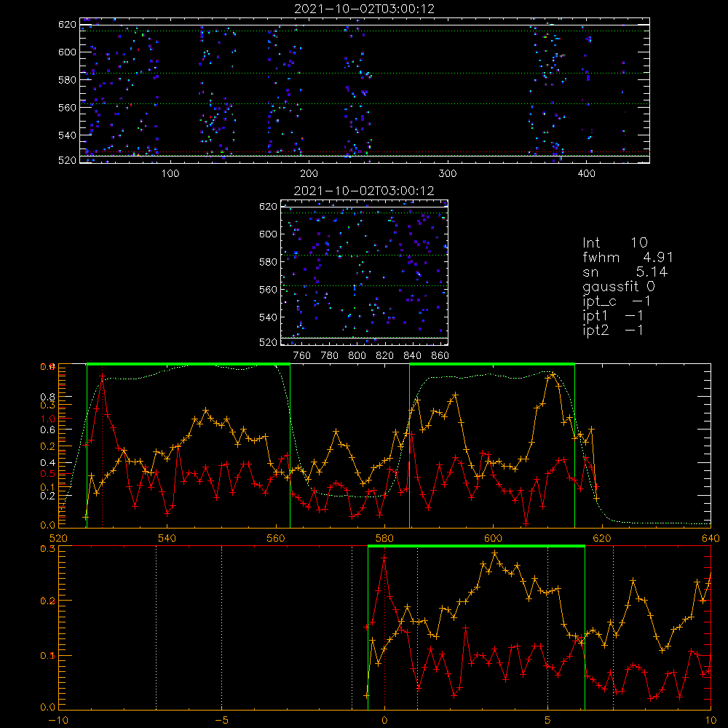Click the title 2021-10-02T03:00:12 above the wide top plot
Image resolution: width=728 pixels, height=728 pixels.
point(365,9)
